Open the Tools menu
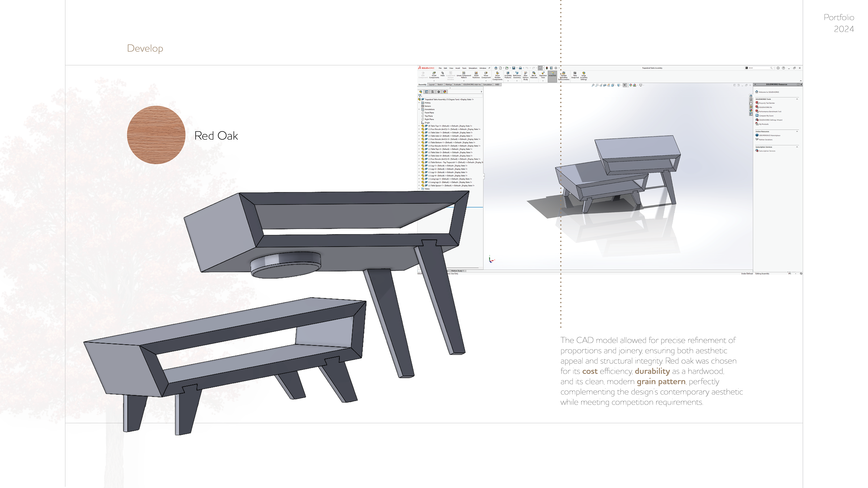Viewport: 868px width, 488px height. [464, 68]
